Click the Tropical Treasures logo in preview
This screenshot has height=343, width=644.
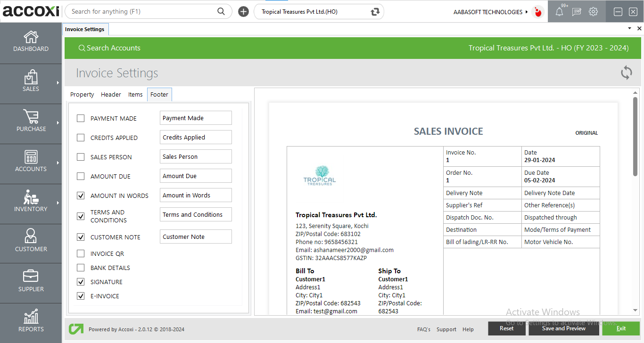click(320, 175)
